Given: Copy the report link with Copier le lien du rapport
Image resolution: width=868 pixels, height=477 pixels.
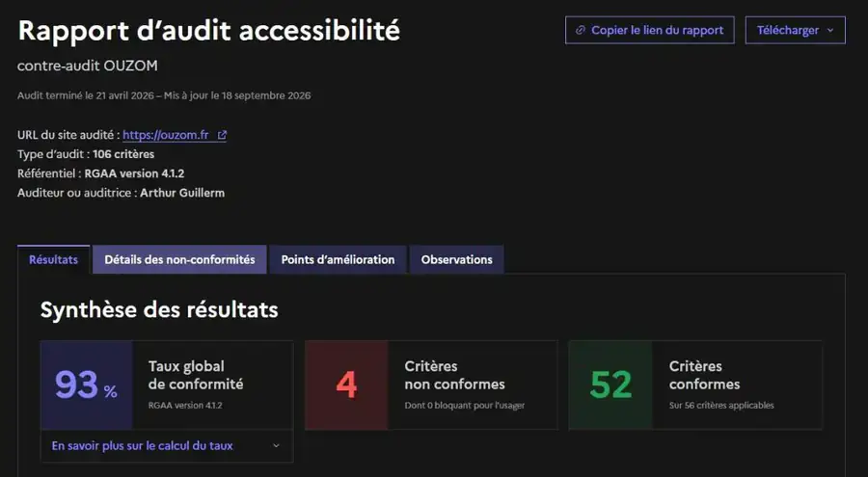Looking at the screenshot, I should [650, 31].
